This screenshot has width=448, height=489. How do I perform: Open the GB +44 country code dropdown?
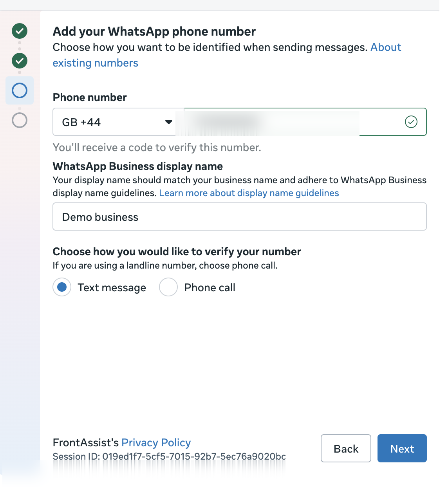point(118,122)
